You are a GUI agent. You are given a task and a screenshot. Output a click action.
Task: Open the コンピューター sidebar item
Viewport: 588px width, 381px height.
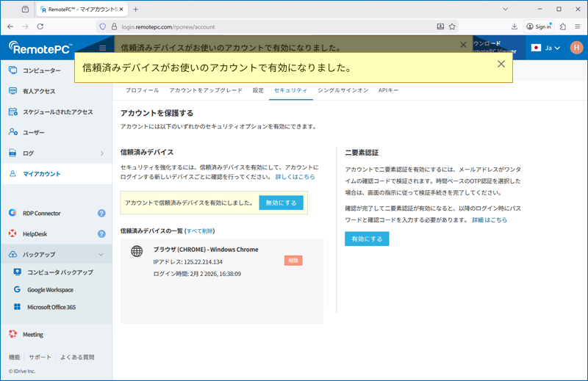click(x=41, y=70)
